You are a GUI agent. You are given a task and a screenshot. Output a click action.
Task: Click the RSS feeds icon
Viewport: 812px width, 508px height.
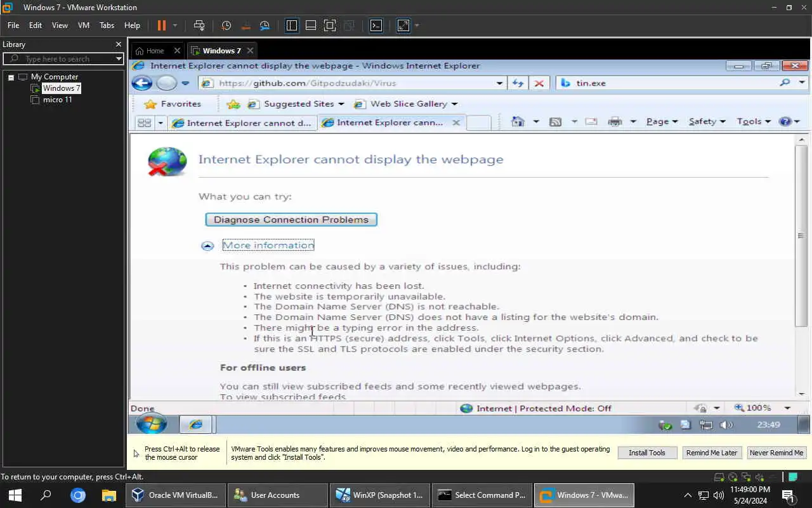(x=556, y=122)
